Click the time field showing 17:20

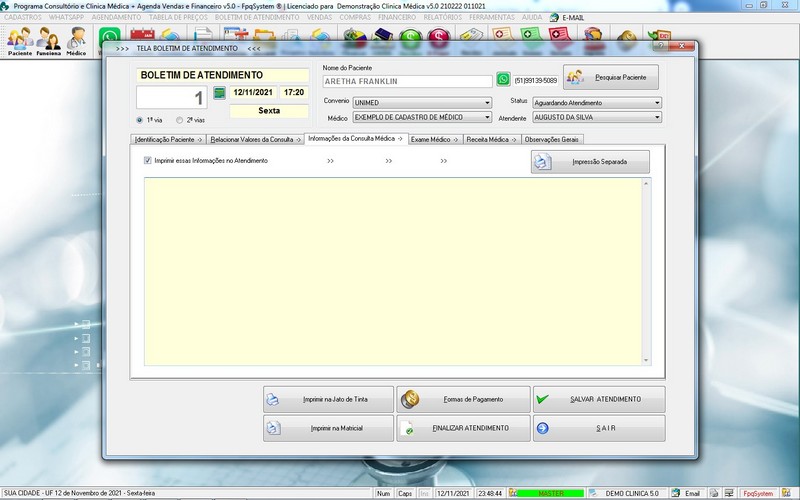[294, 92]
